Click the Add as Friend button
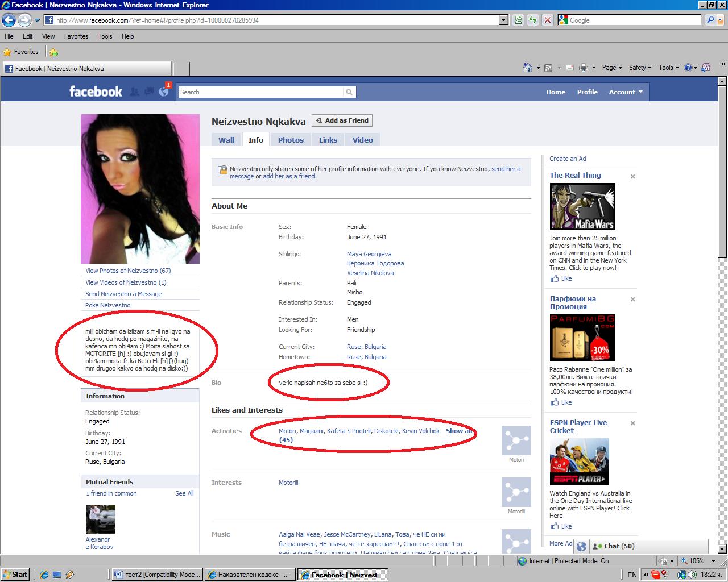The image size is (728, 582). (342, 120)
